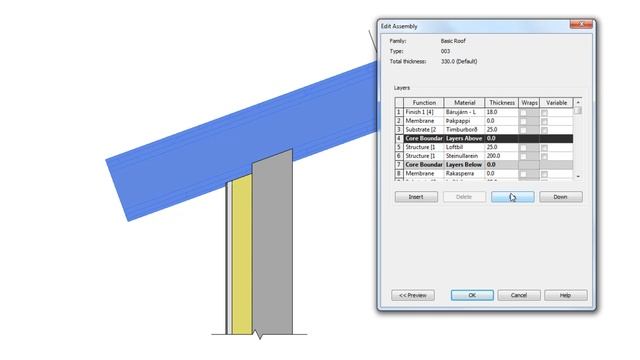Click the Insert button

416,197
